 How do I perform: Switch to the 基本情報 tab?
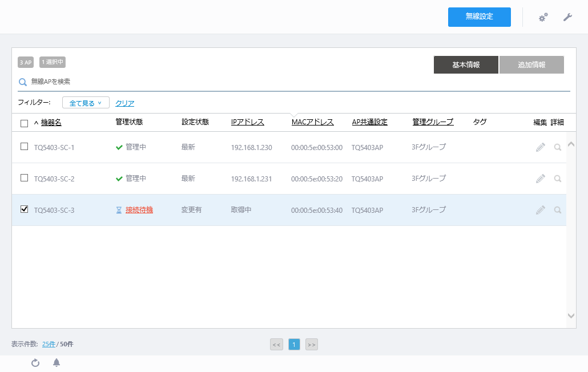[x=466, y=65]
